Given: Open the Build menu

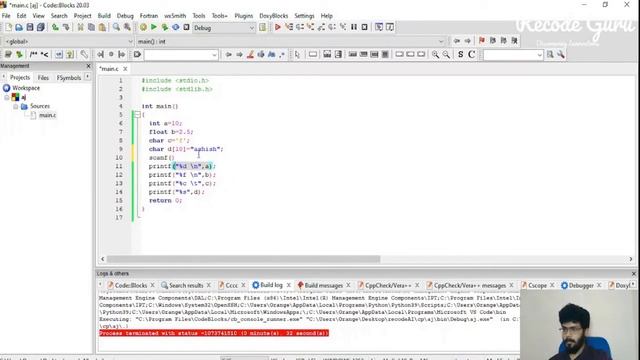Looking at the screenshot, I should (104, 16).
